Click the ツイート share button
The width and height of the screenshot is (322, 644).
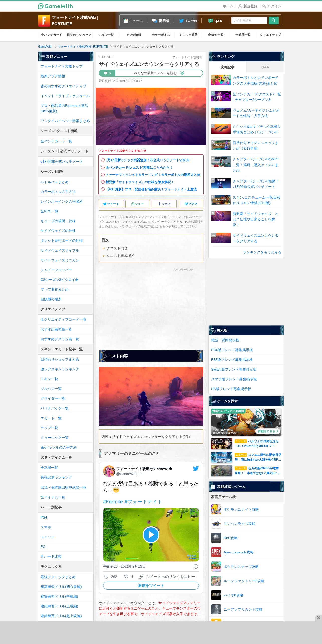point(111,204)
